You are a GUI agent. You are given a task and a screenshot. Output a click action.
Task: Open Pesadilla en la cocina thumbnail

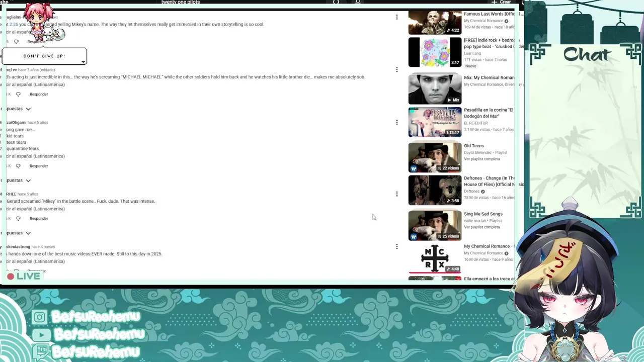pos(435,122)
